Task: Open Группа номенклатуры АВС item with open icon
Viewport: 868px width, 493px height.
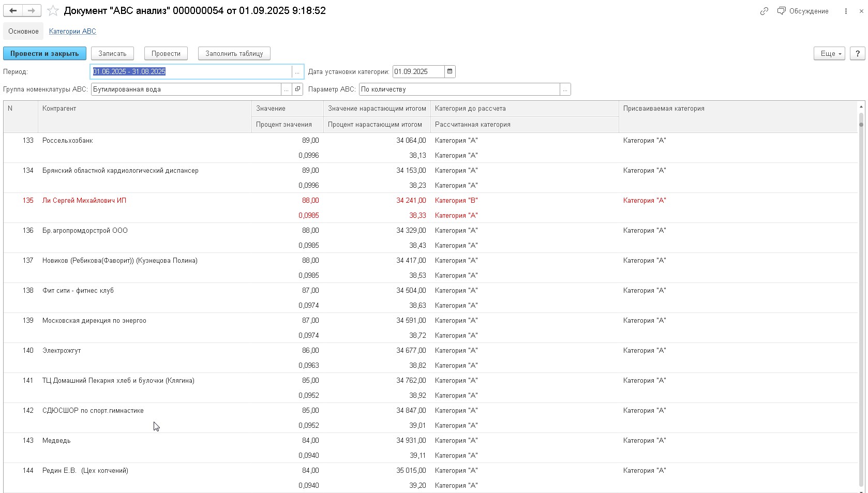Action: (x=298, y=89)
